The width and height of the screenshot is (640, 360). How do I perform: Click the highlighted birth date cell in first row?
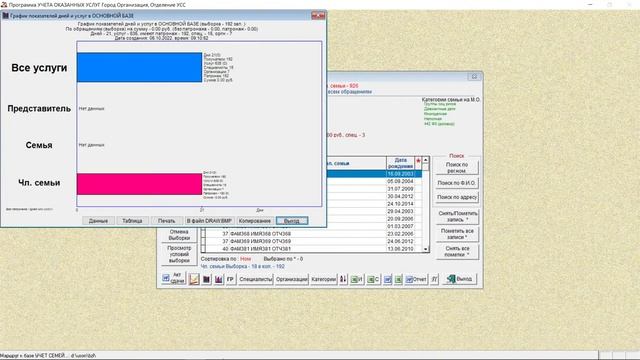[400, 174]
